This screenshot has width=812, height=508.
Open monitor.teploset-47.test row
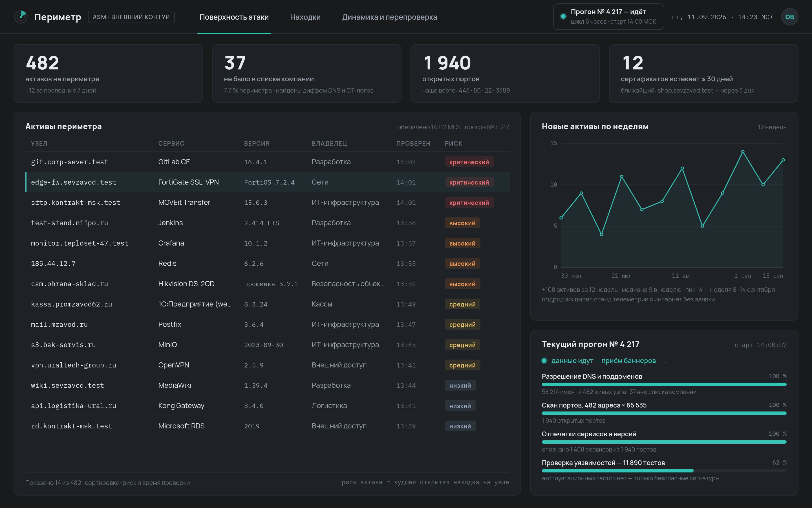[x=268, y=243]
